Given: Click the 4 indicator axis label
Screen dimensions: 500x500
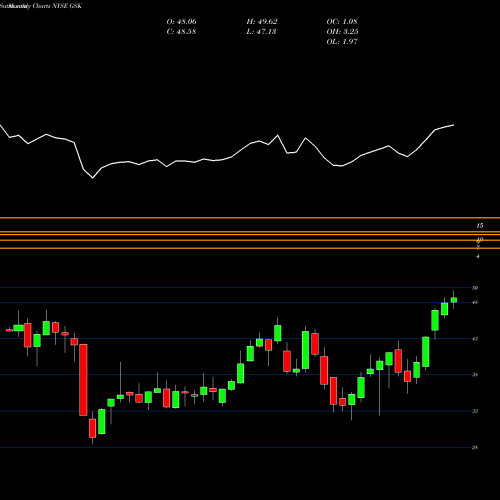Looking at the screenshot, I should click(x=478, y=256).
